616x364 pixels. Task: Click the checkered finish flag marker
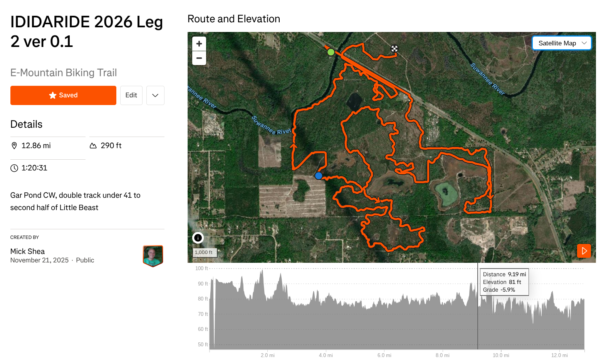(x=394, y=49)
